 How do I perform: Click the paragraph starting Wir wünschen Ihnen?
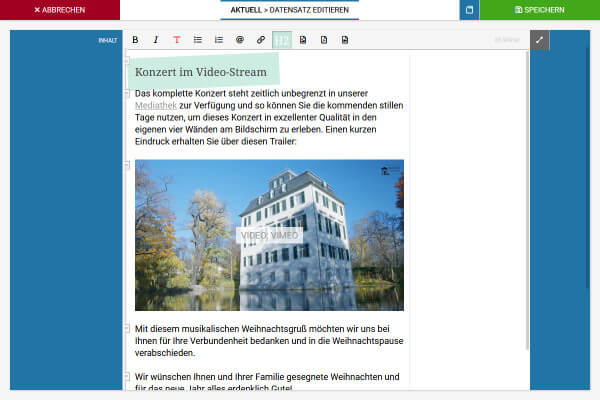(x=267, y=382)
